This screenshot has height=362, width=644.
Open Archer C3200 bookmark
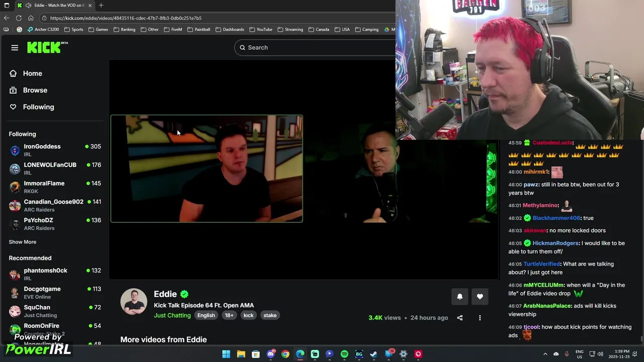[43, 29]
